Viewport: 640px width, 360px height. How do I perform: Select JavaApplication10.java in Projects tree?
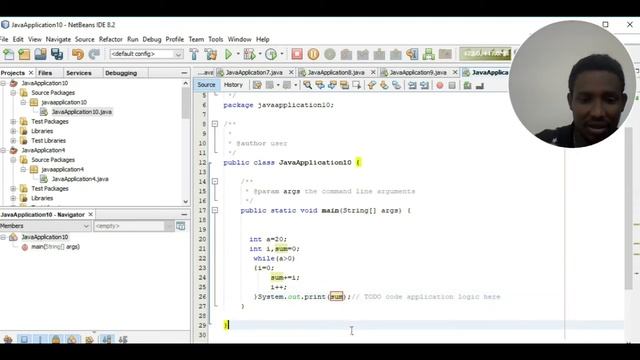[82, 112]
